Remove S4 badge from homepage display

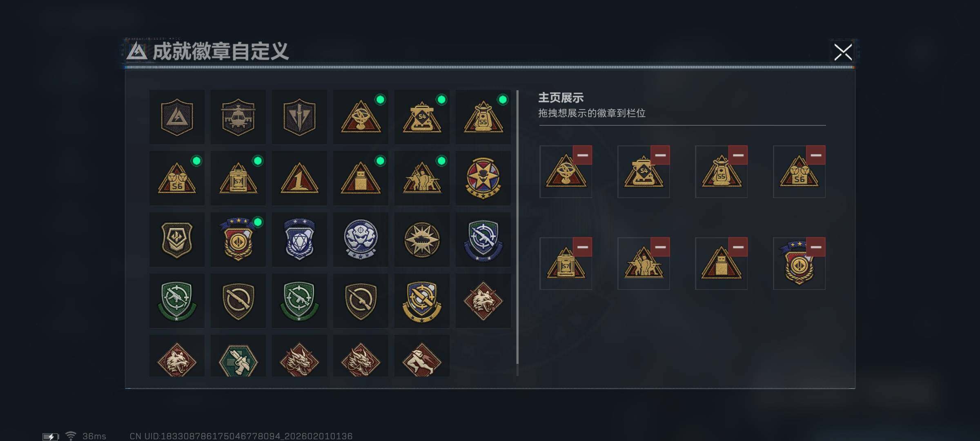pyautogui.click(x=660, y=155)
